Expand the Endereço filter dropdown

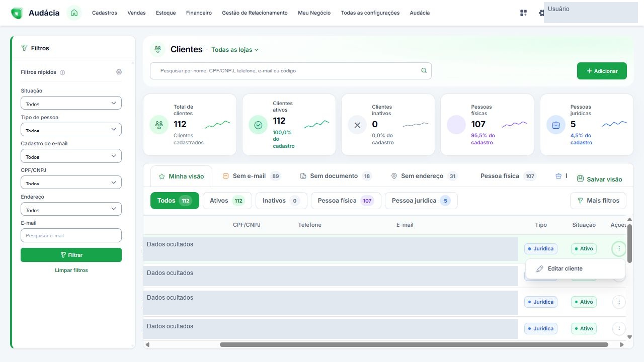pos(71,209)
